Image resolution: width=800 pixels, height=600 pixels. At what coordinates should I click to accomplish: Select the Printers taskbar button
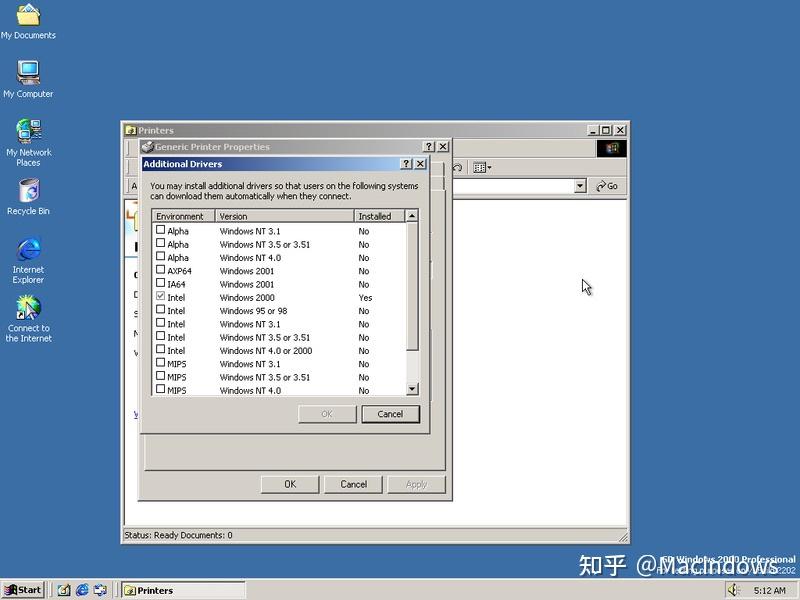coord(180,590)
